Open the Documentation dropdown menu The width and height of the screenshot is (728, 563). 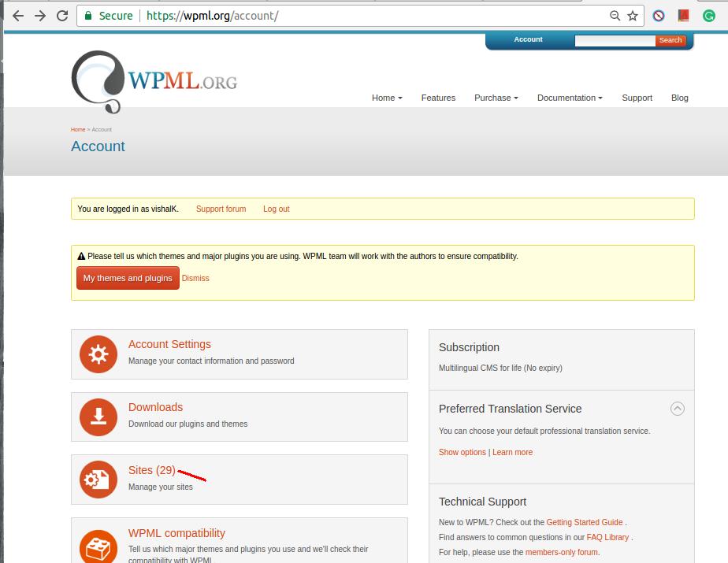coord(570,98)
